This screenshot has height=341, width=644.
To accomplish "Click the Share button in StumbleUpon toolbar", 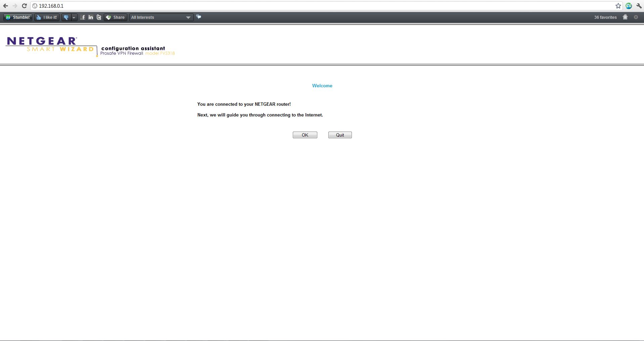I will (x=116, y=17).
